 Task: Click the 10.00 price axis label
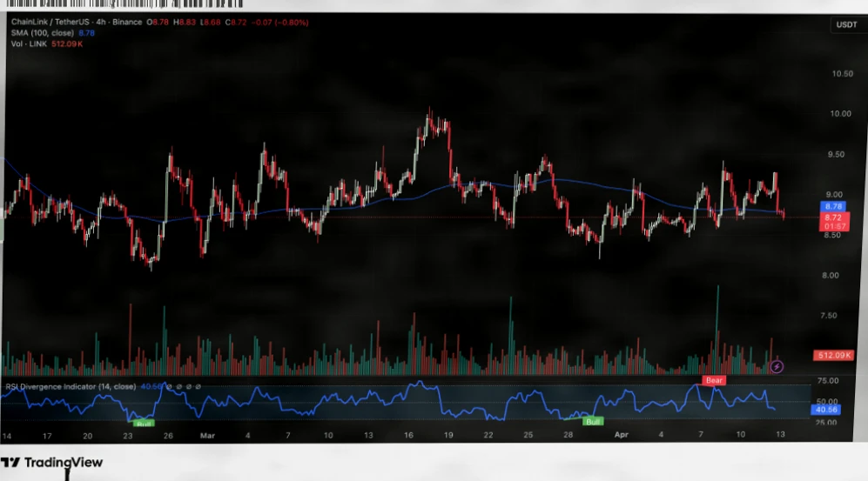(x=841, y=114)
